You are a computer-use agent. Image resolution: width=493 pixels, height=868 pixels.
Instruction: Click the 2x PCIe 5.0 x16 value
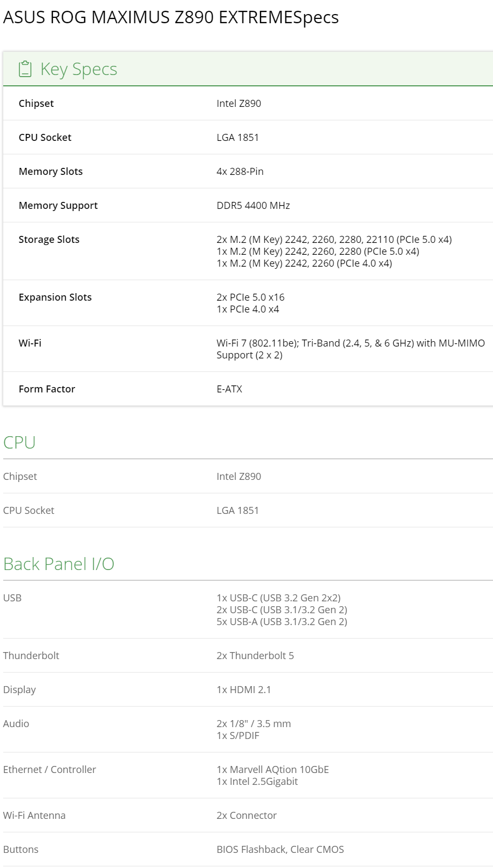(x=250, y=297)
